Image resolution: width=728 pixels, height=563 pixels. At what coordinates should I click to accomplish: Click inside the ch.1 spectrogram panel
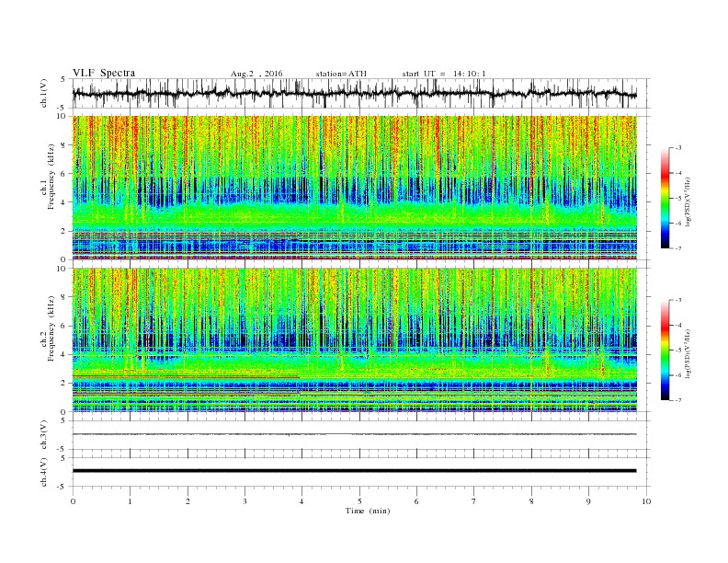point(355,188)
